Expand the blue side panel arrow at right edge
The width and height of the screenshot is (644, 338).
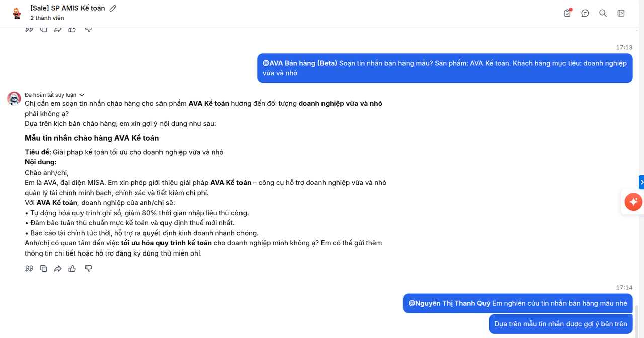(x=641, y=182)
